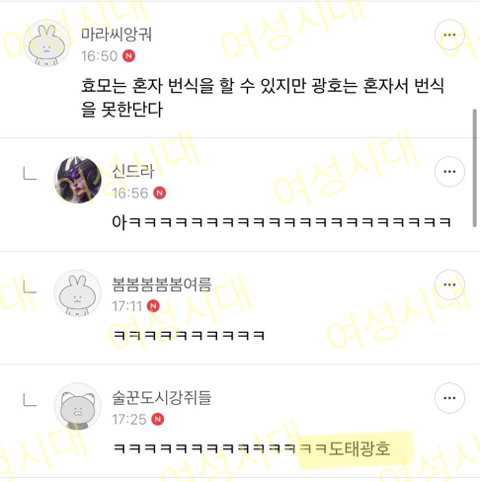View 봄봄봄봄봄여름's rabbit profile picture

tap(78, 293)
